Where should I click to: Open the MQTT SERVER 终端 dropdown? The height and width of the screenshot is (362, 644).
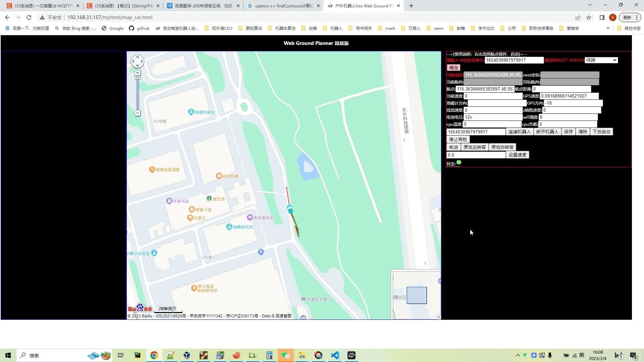click(601, 60)
